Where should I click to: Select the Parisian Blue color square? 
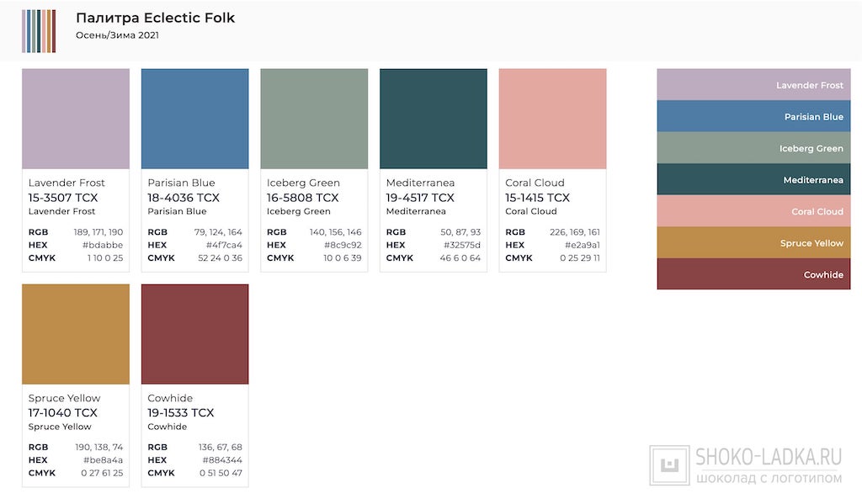click(x=194, y=119)
